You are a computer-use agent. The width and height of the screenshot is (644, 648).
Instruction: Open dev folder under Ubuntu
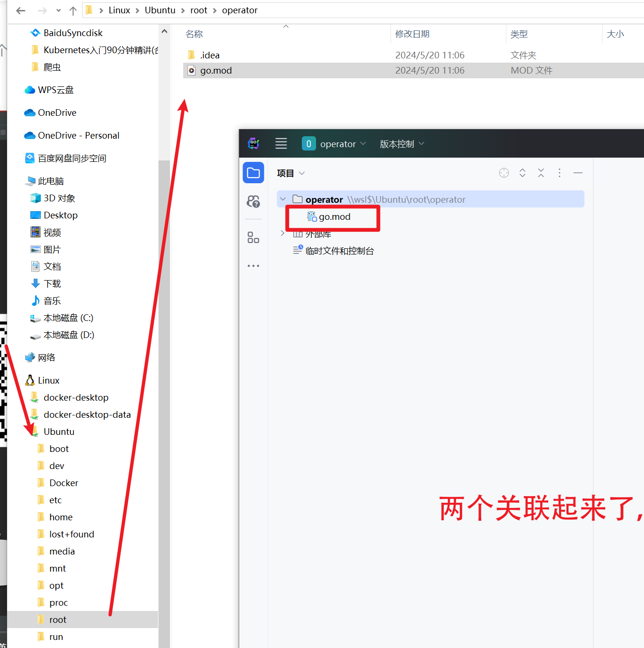coord(50,466)
